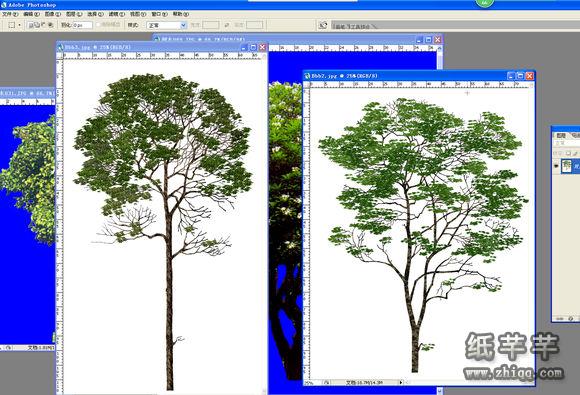580x395 pixels.
Task: Expand the tool preset picker arrow
Action: coord(20,25)
